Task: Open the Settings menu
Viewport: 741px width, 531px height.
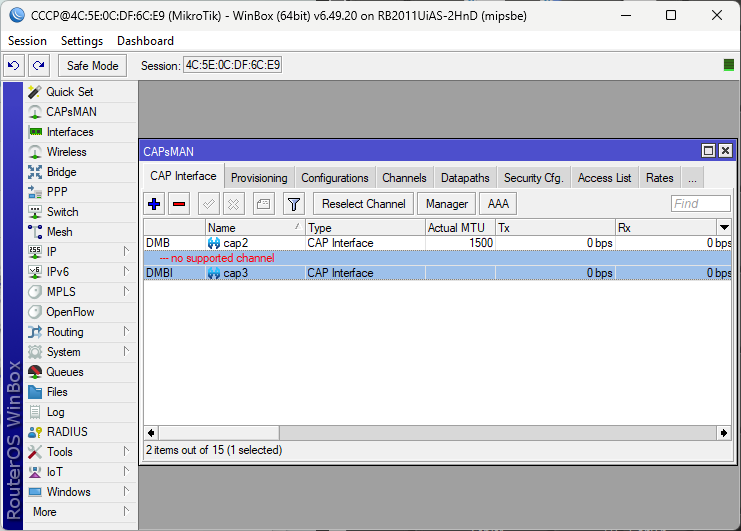Action: click(82, 41)
